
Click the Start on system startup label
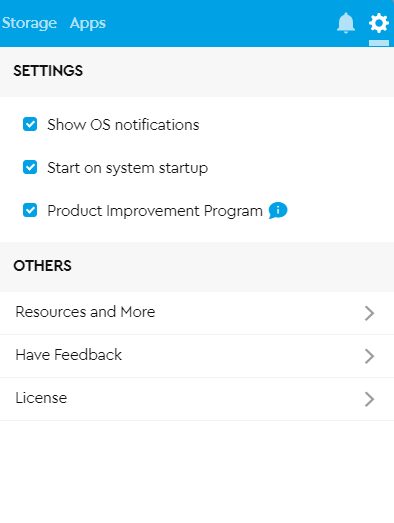127,168
